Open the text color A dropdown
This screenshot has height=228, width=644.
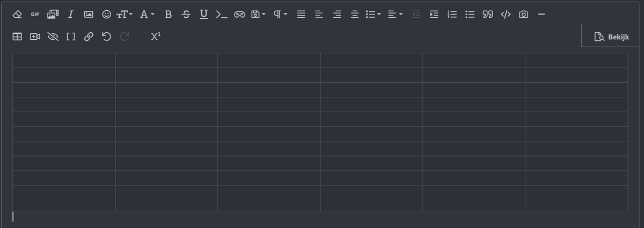147,15
